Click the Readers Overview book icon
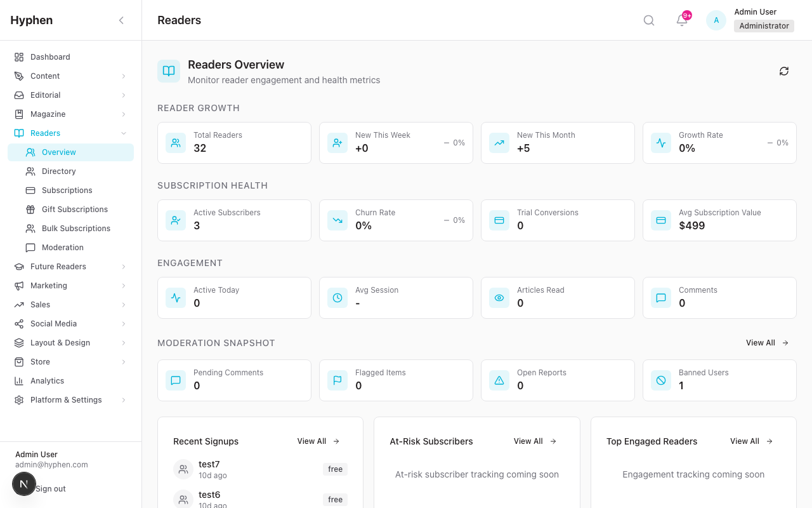 tap(168, 70)
